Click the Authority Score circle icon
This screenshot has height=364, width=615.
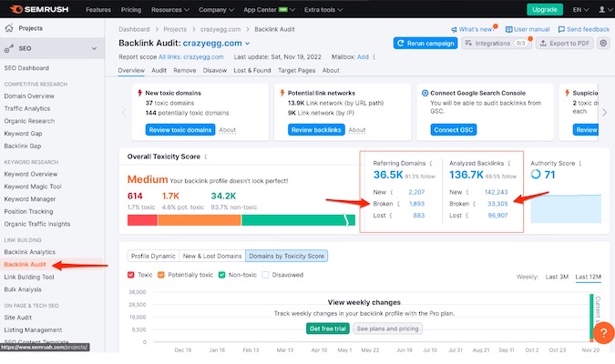pos(536,174)
